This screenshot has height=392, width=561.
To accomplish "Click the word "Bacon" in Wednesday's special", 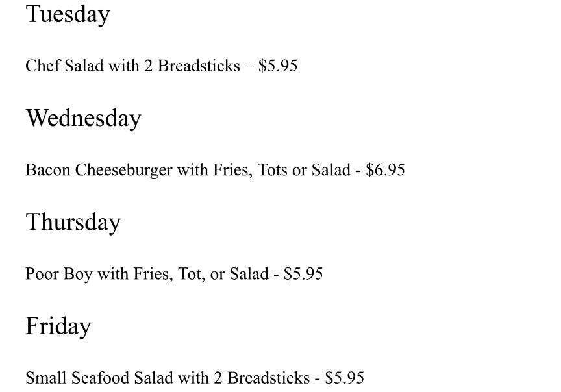I will click(x=48, y=170).
